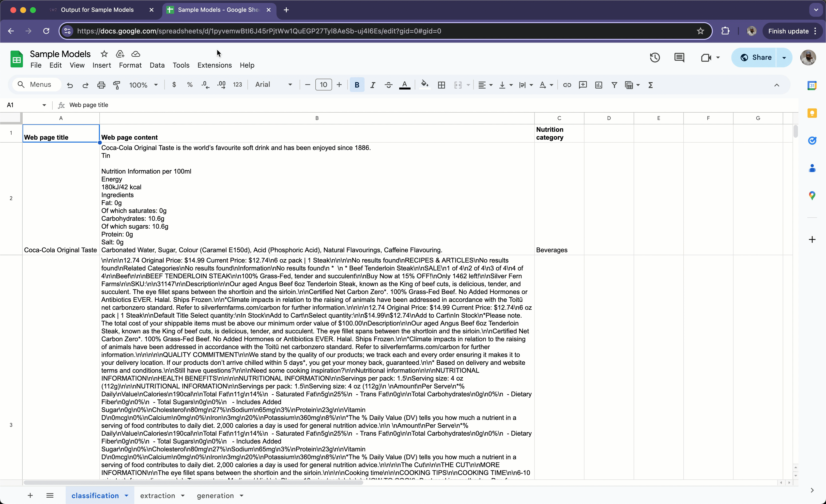
Task: Switch to the generation sheet tab
Action: [215, 496]
